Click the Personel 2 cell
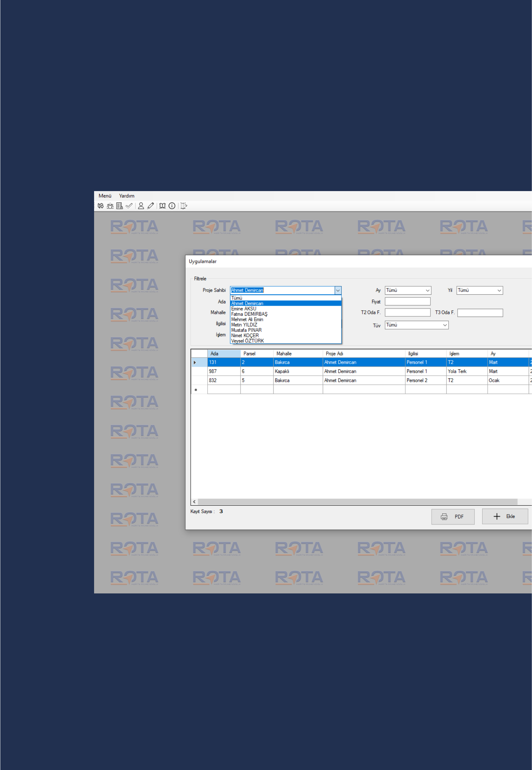The image size is (532, 770). point(426,380)
